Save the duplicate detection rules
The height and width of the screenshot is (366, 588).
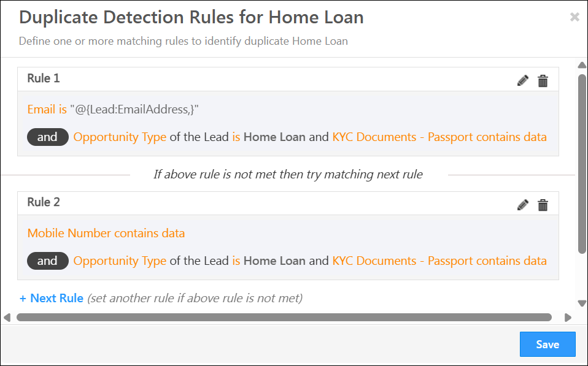tap(547, 345)
